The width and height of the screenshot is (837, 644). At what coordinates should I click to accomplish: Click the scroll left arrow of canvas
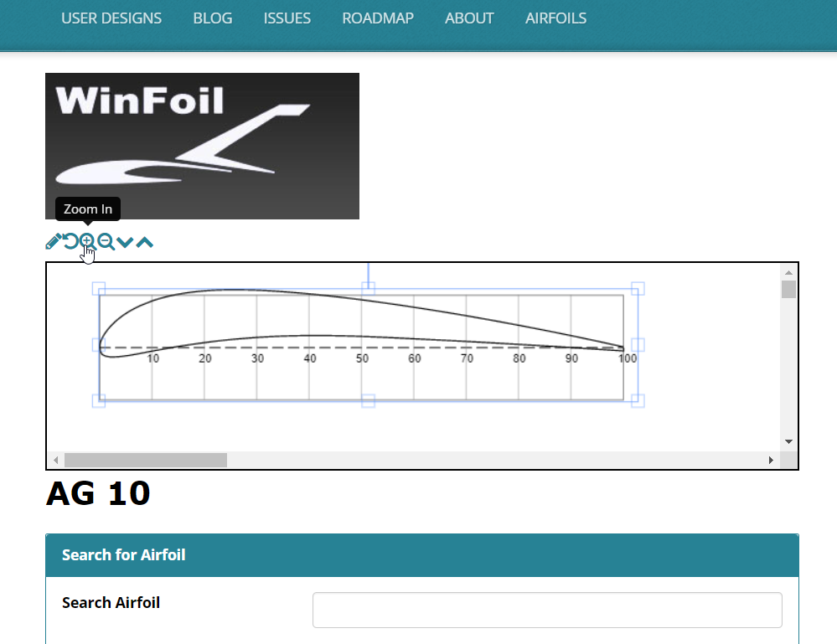tap(56, 460)
